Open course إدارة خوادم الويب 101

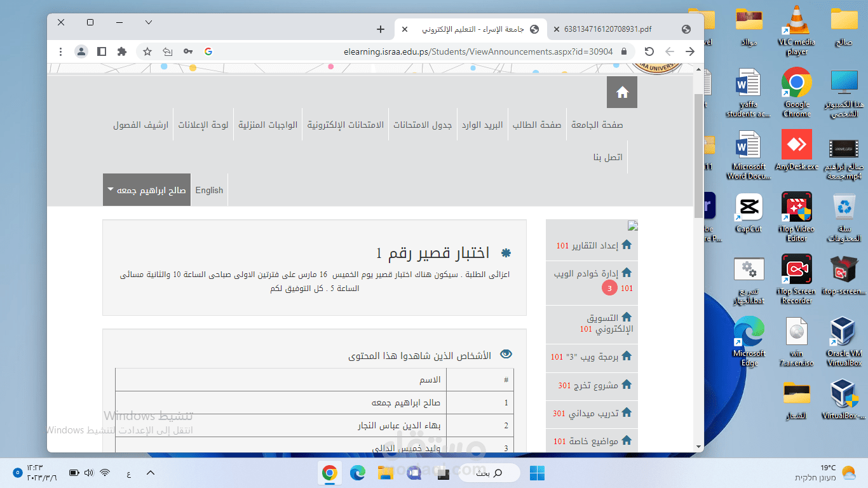[592, 280]
